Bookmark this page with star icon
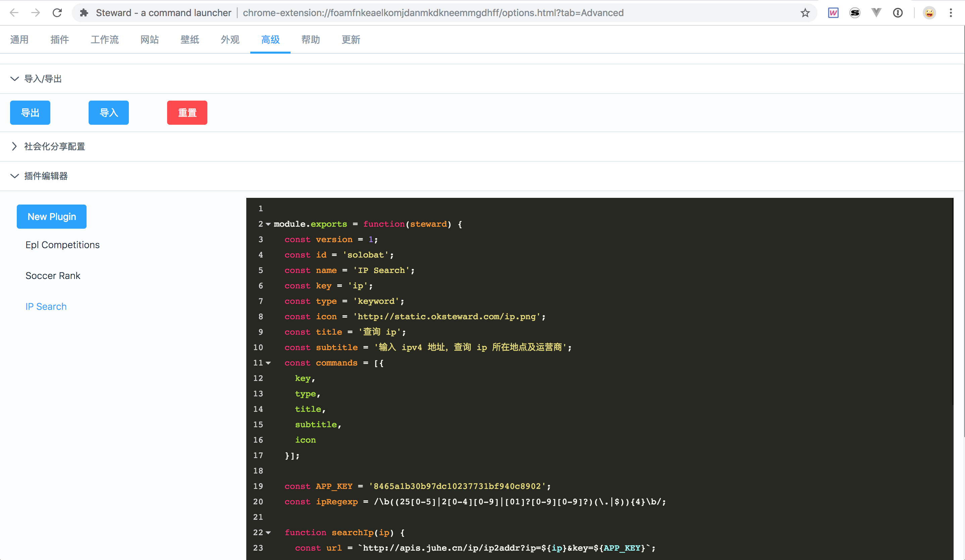The width and height of the screenshot is (965, 560). (x=805, y=13)
